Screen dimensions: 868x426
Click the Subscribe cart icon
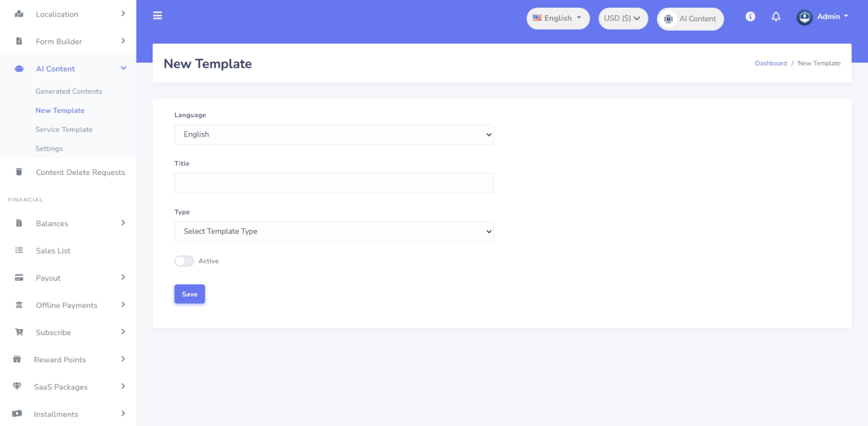[19, 332]
